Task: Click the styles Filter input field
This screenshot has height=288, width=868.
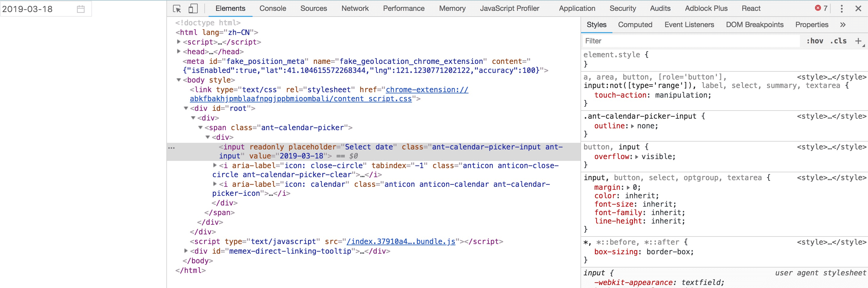Action: click(x=691, y=41)
